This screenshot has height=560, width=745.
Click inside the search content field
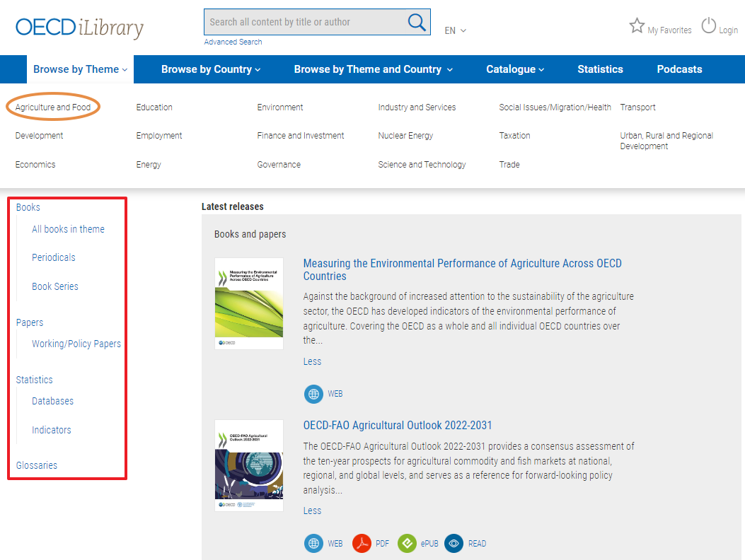coord(304,22)
